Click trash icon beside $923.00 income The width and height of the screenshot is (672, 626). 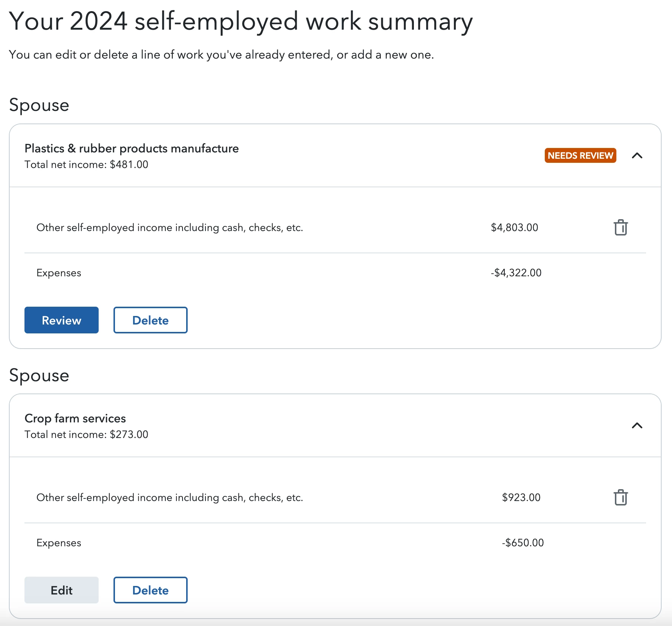point(620,498)
